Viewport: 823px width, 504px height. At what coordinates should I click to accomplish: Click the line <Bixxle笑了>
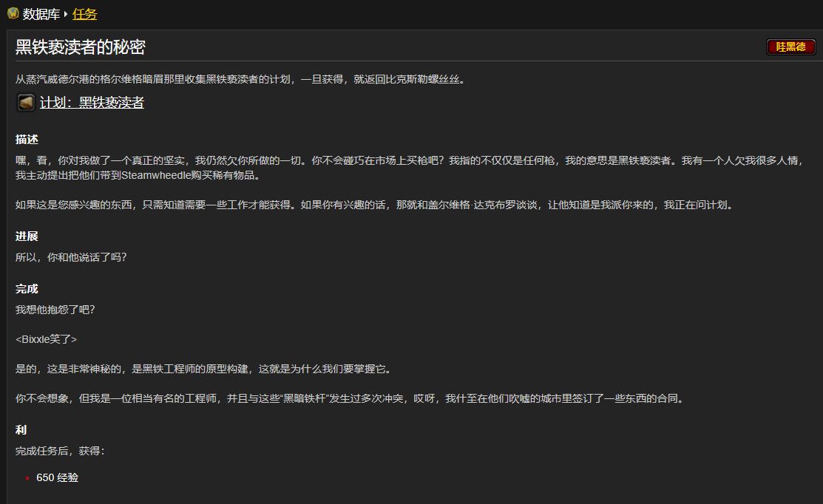tap(46, 339)
